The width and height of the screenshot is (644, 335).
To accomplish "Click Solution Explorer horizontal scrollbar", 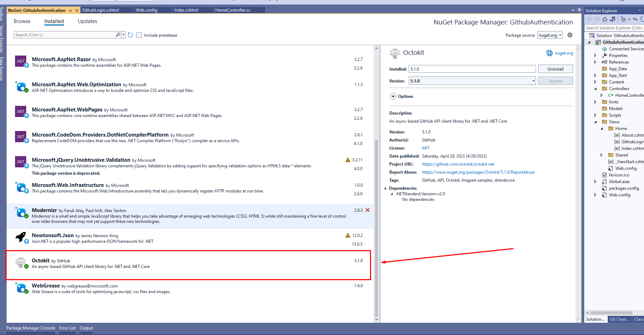I will click(x=612, y=313).
